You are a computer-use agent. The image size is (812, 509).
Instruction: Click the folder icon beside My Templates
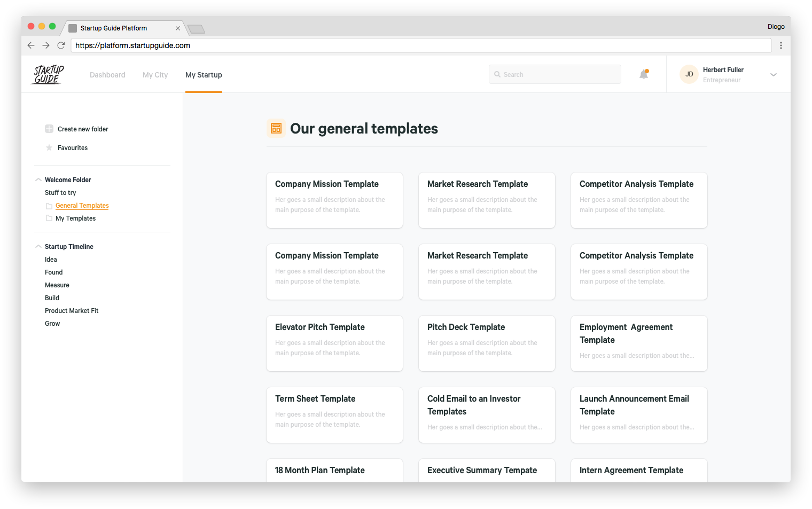tap(49, 218)
